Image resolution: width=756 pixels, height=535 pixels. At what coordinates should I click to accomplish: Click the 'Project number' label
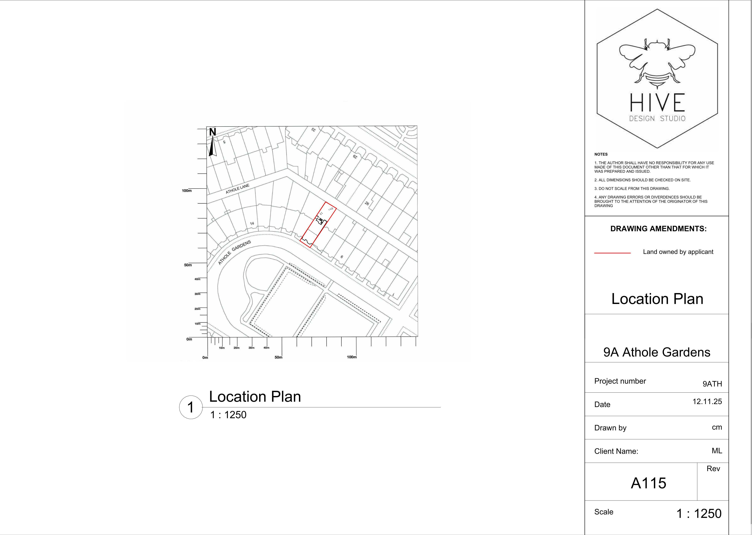pos(620,382)
